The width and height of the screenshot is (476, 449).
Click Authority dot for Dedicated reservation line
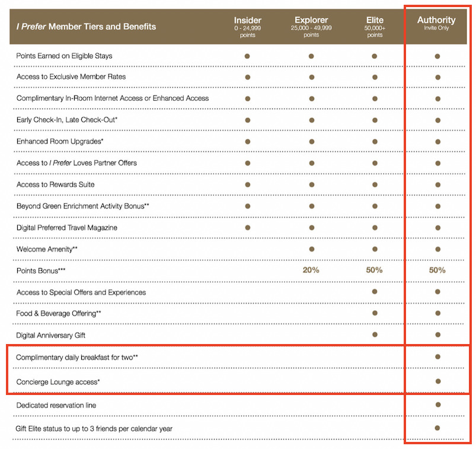pos(438,405)
